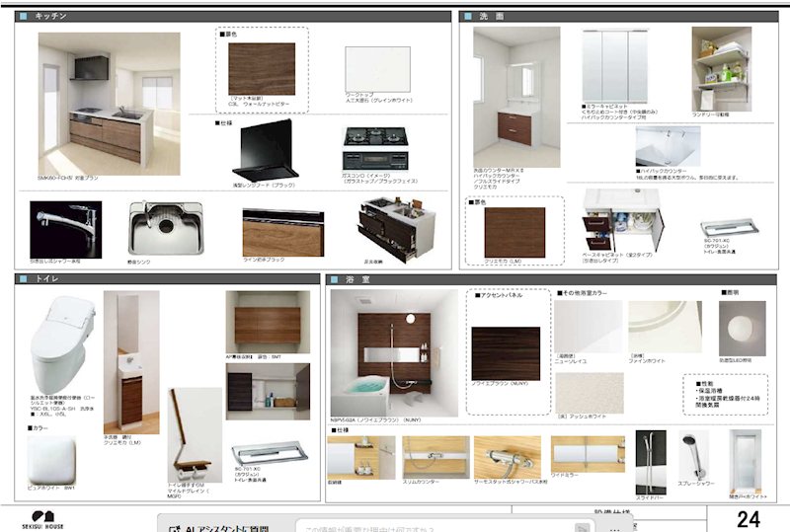Viewport: 790px width, 532px height.
Task: Click the bathroom white hinged door image
Action: click(x=746, y=461)
